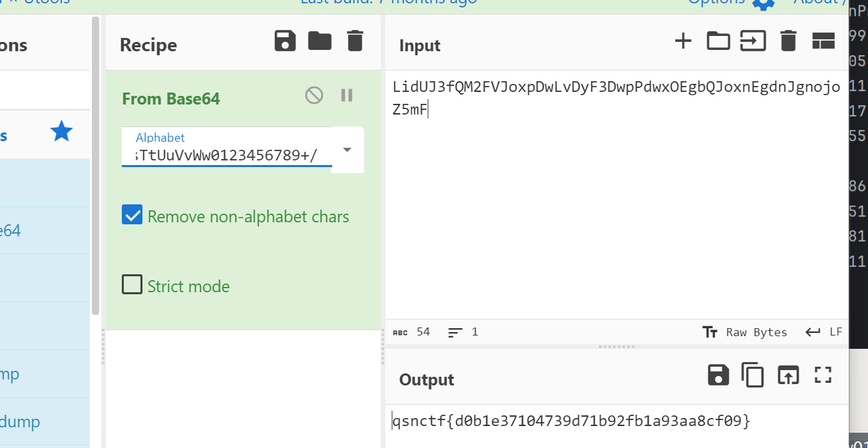
Task: Add a new input tab
Action: 683,41
